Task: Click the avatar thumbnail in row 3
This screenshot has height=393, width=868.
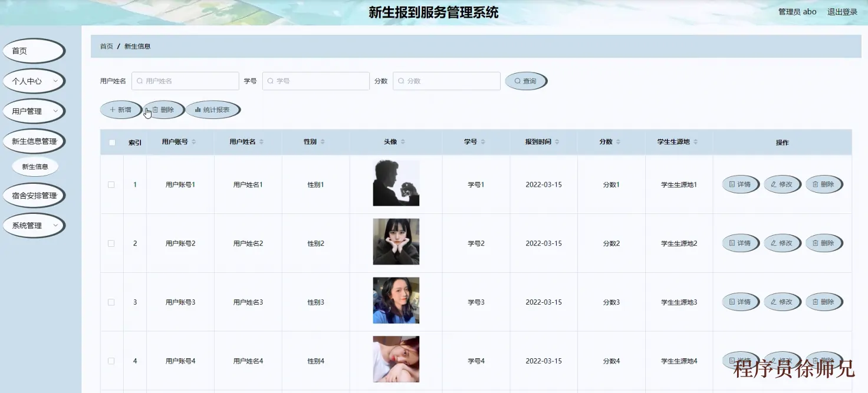Action: [x=396, y=300]
